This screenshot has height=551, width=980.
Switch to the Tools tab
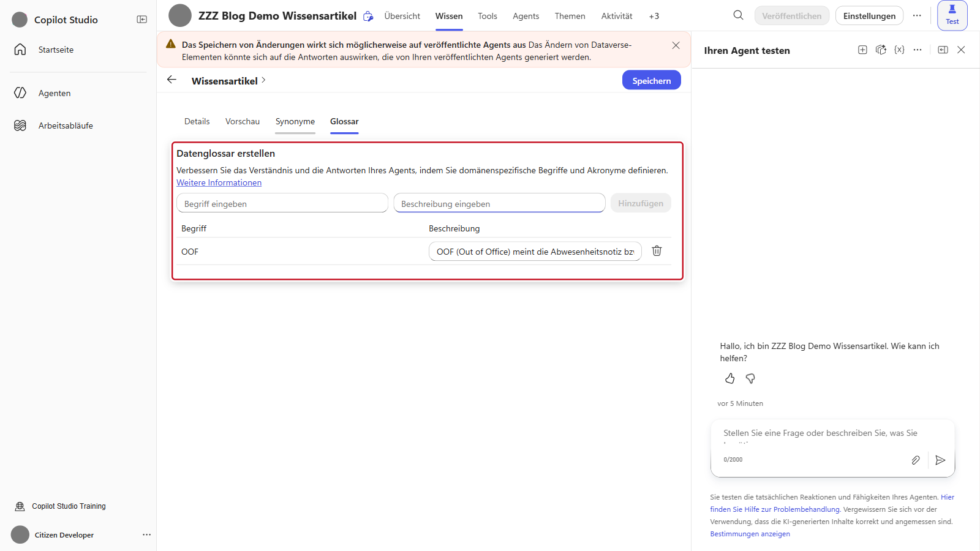[488, 17]
